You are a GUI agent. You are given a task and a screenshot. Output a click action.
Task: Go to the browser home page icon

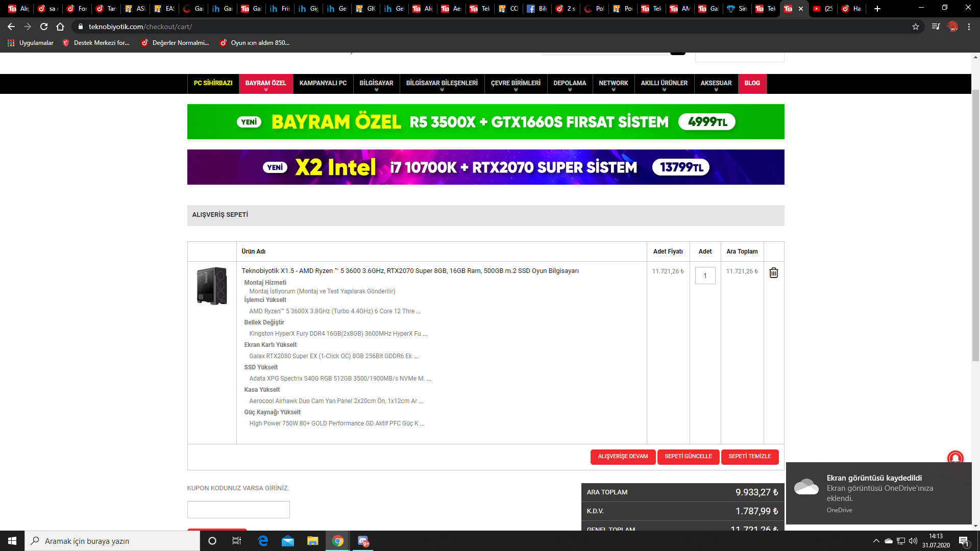click(x=60, y=27)
